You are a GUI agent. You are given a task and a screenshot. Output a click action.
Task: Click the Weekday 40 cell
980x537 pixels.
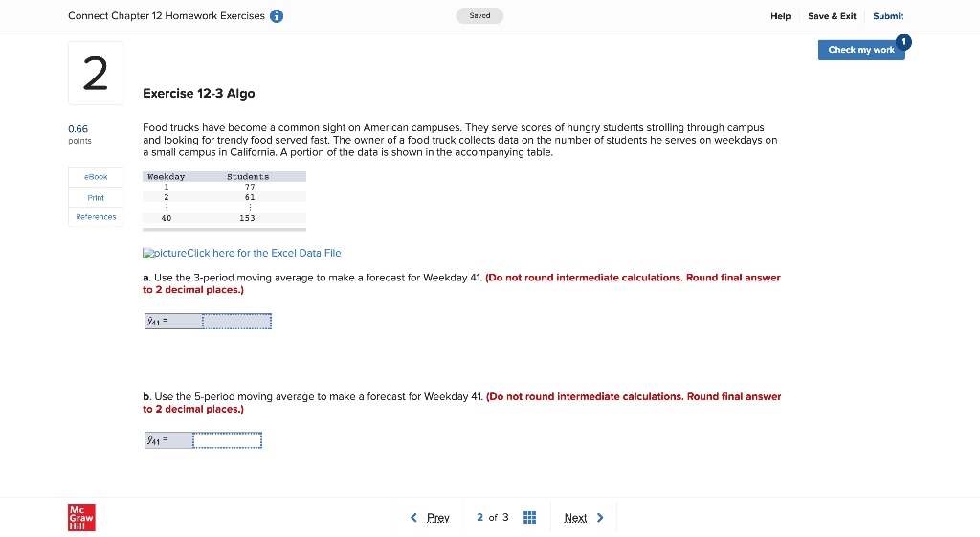(167, 218)
